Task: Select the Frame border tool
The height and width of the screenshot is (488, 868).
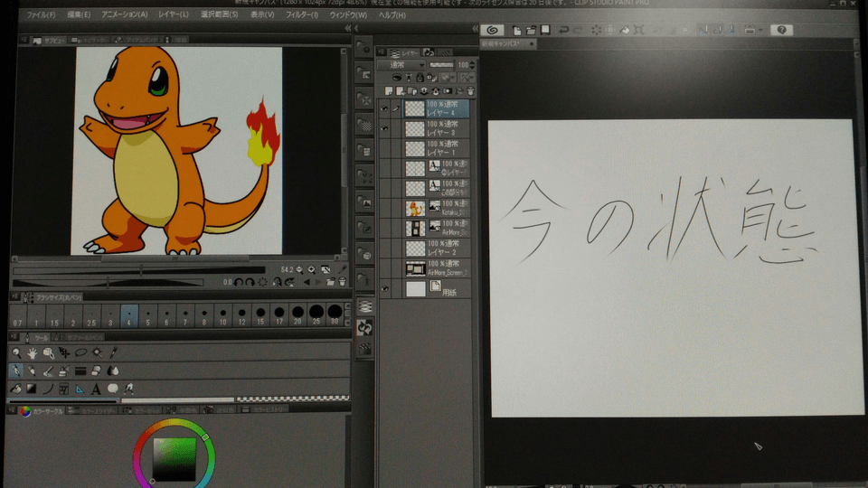Action: click(64, 389)
